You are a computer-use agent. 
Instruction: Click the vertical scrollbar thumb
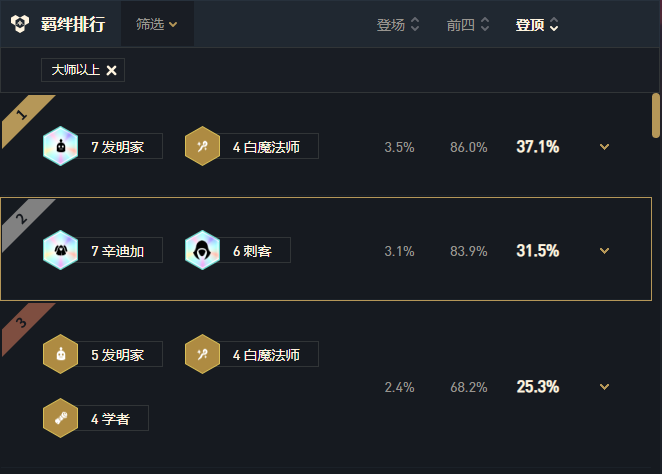656,115
